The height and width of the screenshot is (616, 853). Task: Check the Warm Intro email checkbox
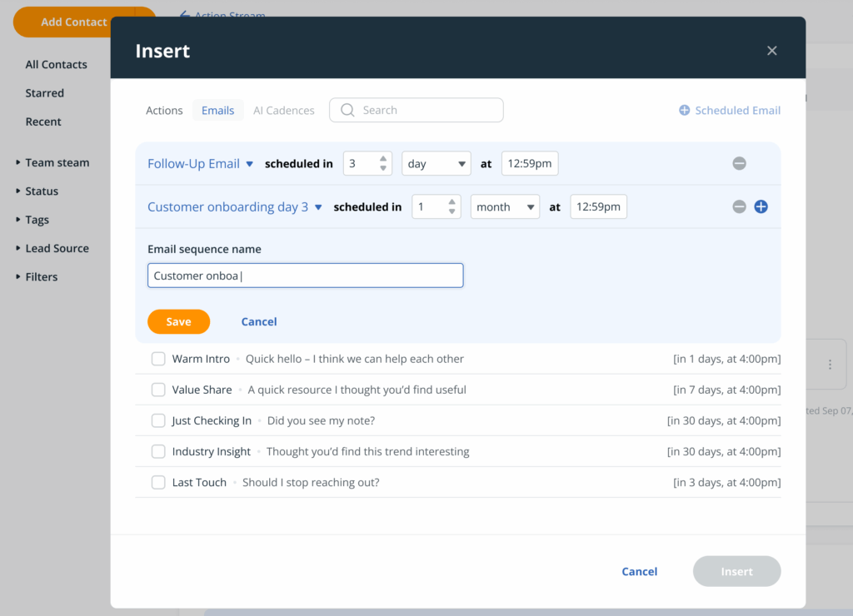[x=158, y=359]
